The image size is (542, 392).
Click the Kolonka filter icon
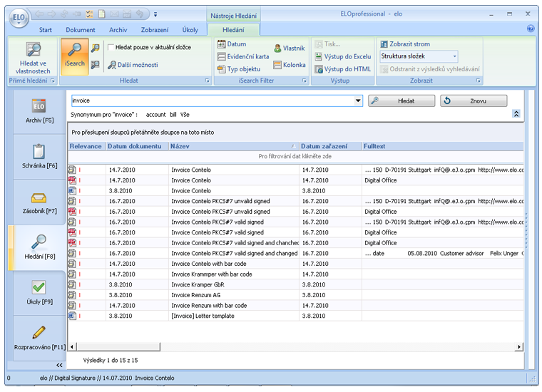coord(277,65)
